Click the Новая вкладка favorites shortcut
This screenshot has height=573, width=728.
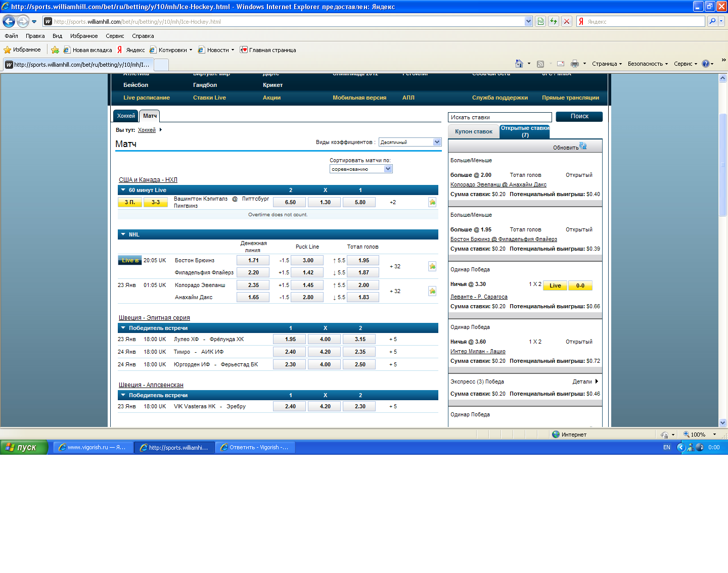(87, 50)
